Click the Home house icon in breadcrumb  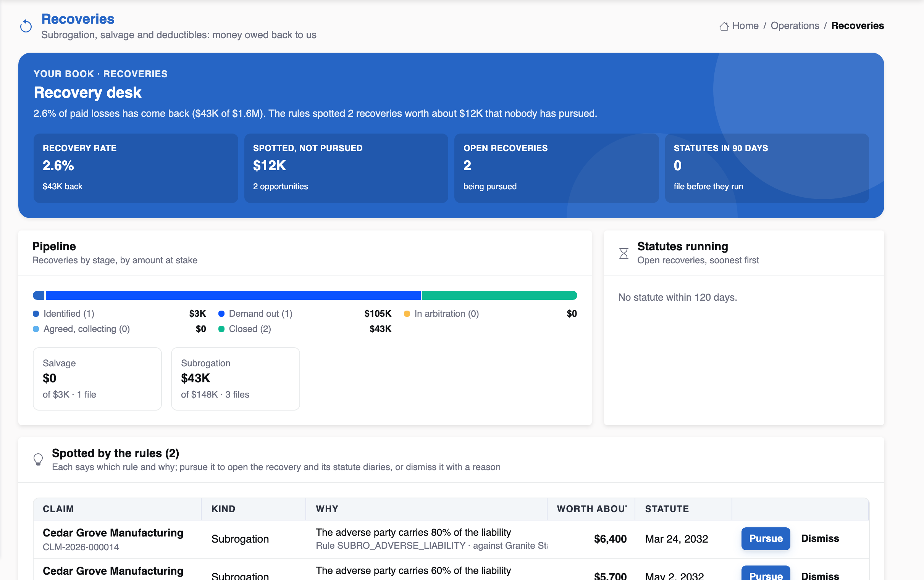coord(724,26)
